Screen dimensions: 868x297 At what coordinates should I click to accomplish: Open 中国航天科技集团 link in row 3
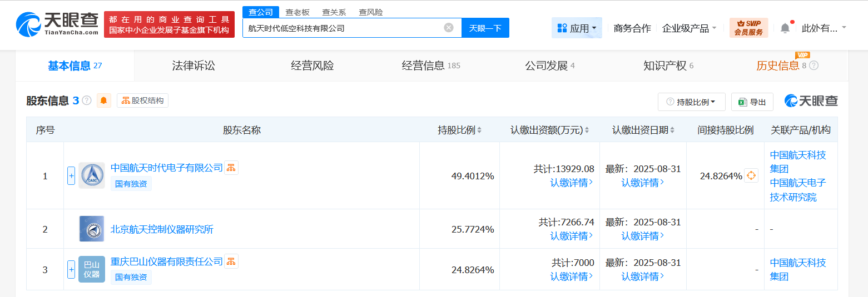[x=798, y=269]
